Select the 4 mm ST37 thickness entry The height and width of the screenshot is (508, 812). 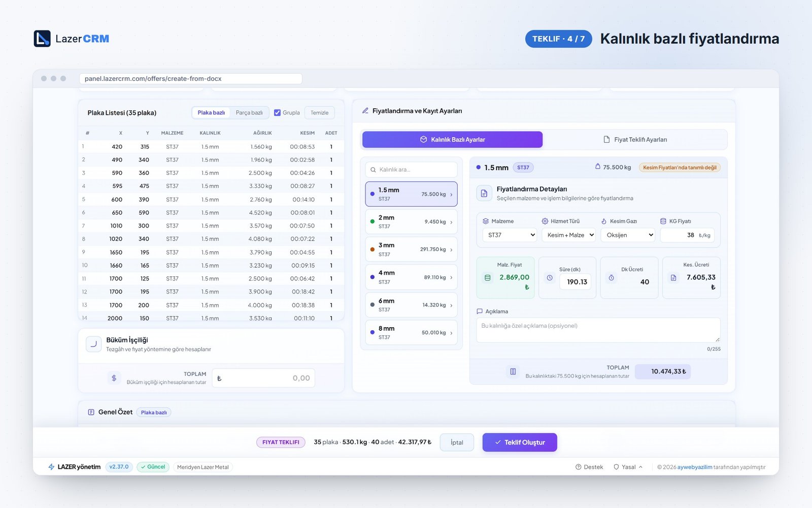pos(412,277)
